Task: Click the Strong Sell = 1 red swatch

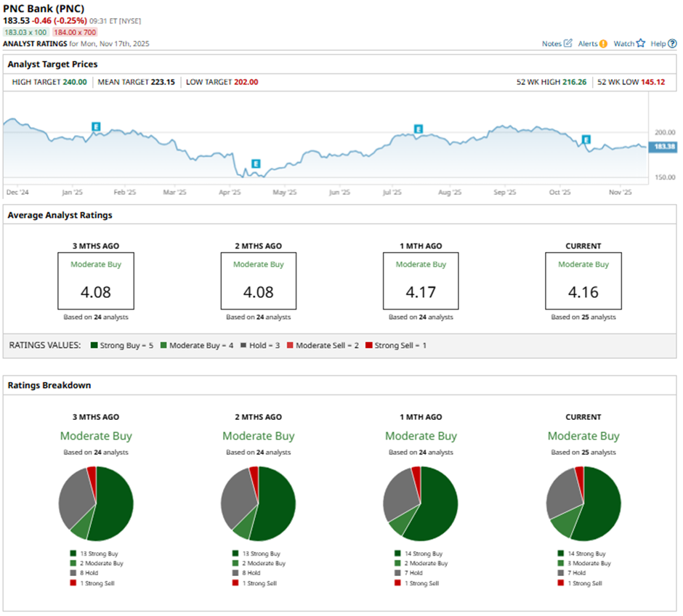Action: [x=368, y=346]
